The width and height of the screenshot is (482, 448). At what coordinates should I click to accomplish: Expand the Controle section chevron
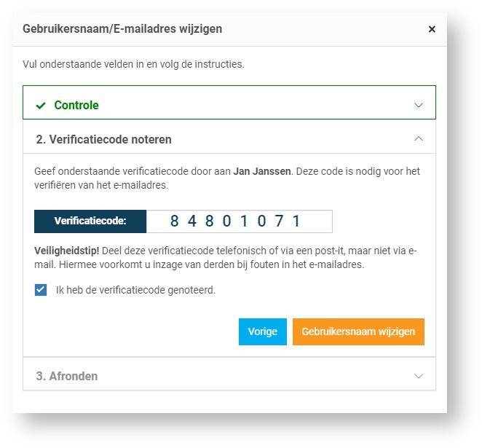tap(419, 105)
